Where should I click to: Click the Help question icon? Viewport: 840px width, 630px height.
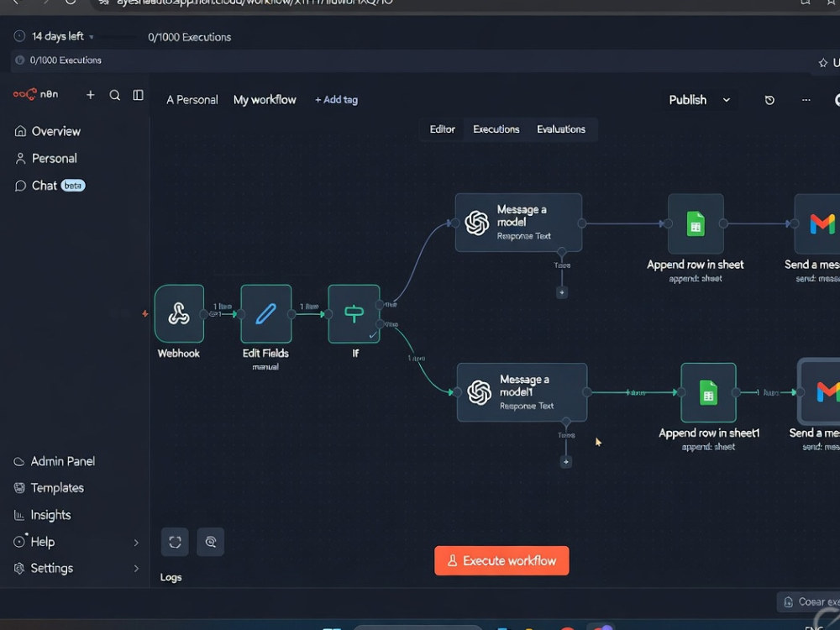pyautogui.click(x=19, y=542)
